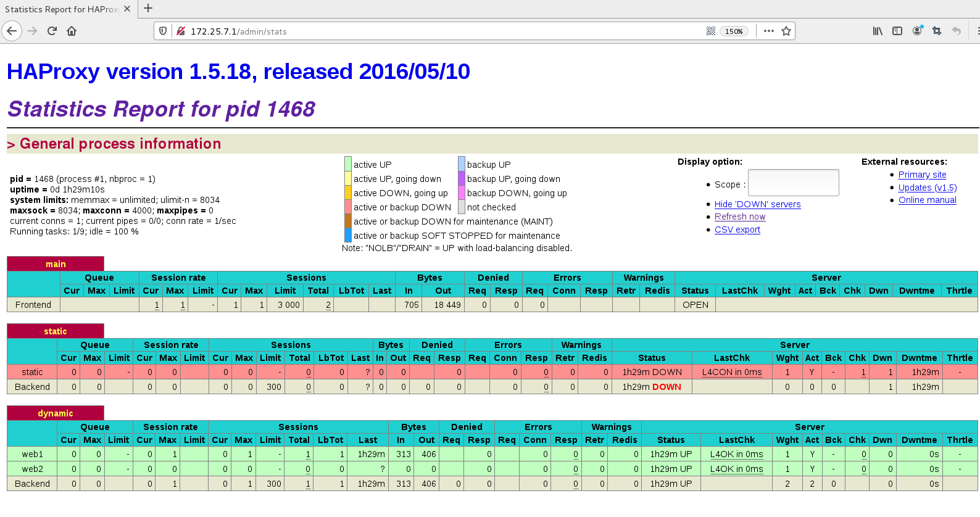The height and width of the screenshot is (517, 980).
Task: Close the Statistics Report tab
Action: pyautogui.click(x=127, y=9)
